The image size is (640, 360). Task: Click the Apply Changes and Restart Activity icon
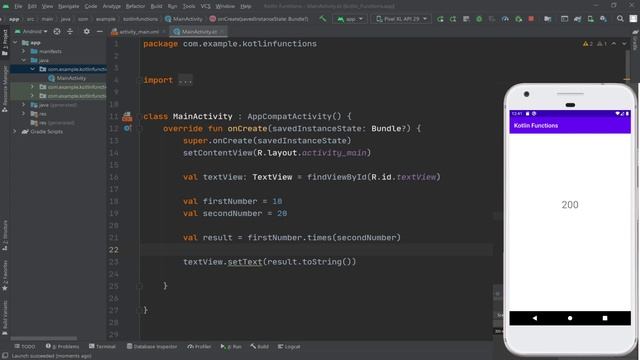tap(453, 19)
